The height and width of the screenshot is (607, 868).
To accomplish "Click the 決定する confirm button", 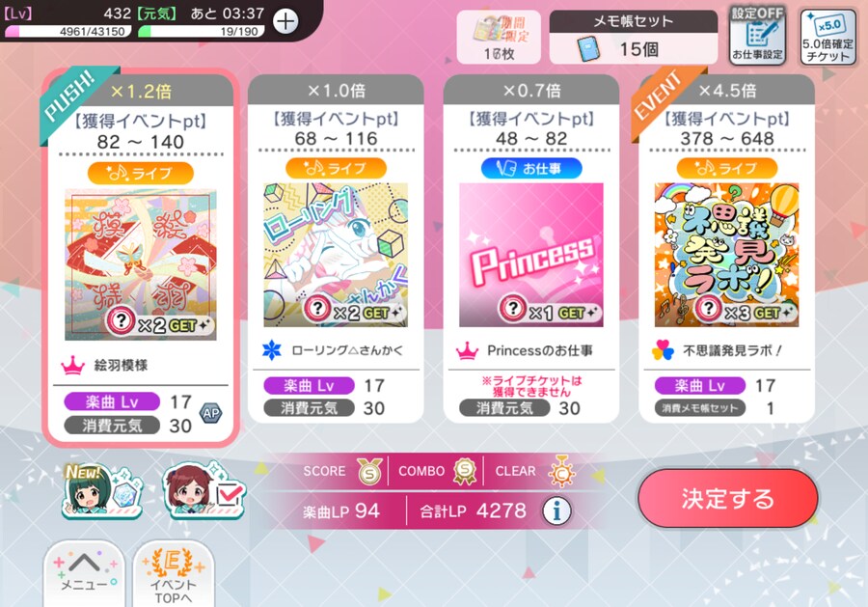I will tap(727, 499).
